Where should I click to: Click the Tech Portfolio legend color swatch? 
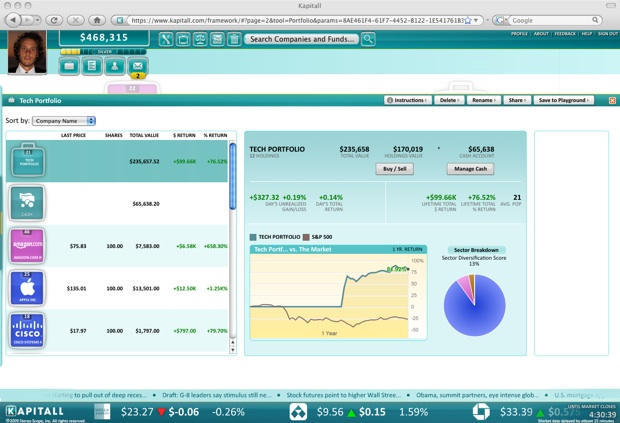(253, 237)
